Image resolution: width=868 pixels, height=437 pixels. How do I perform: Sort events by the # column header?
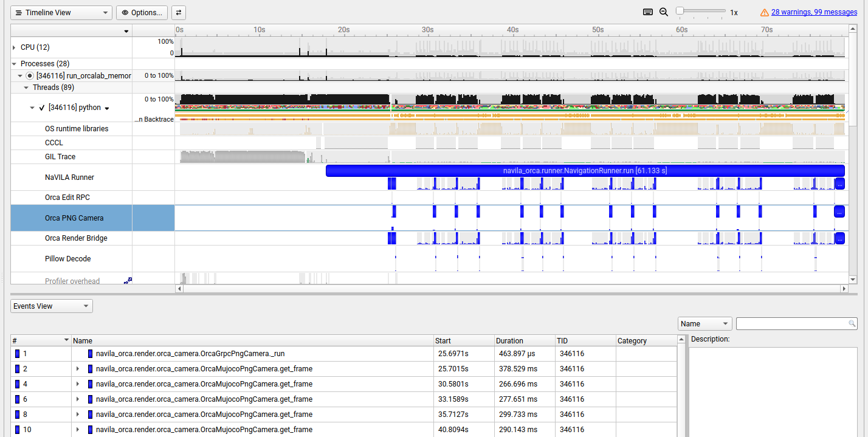click(41, 340)
